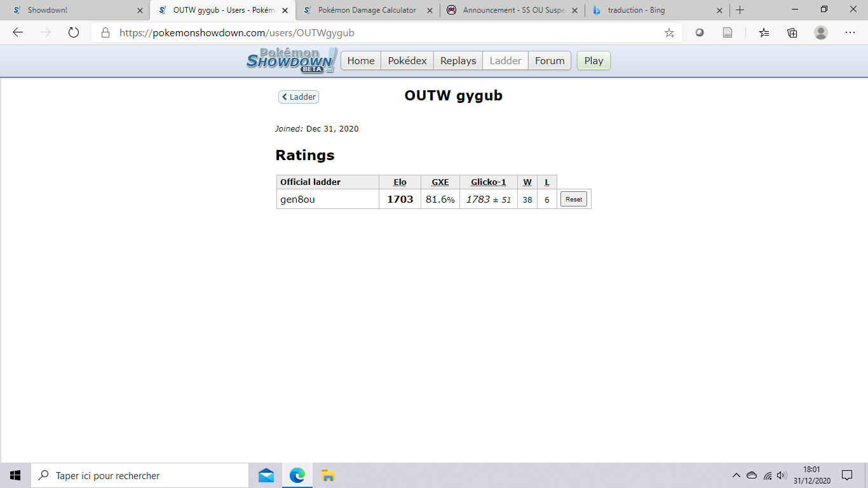Switch to traduction - Bing tab
This screenshot has width=868, height=488.
[x=658, y=10]
